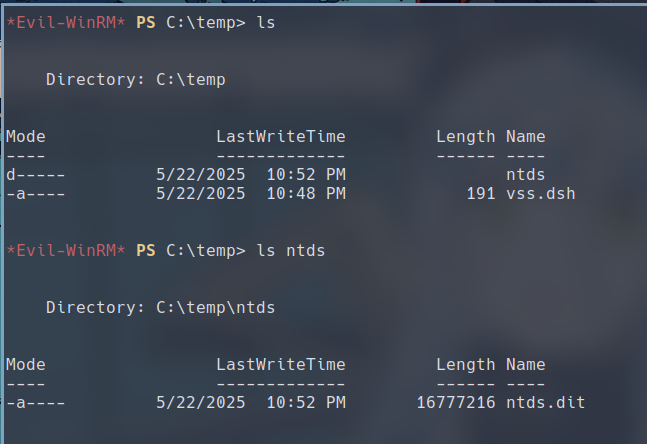Click the vss.dsh file name
Image resolution: width=647 pixels, height=444 pixels.
tap(540, 193)
